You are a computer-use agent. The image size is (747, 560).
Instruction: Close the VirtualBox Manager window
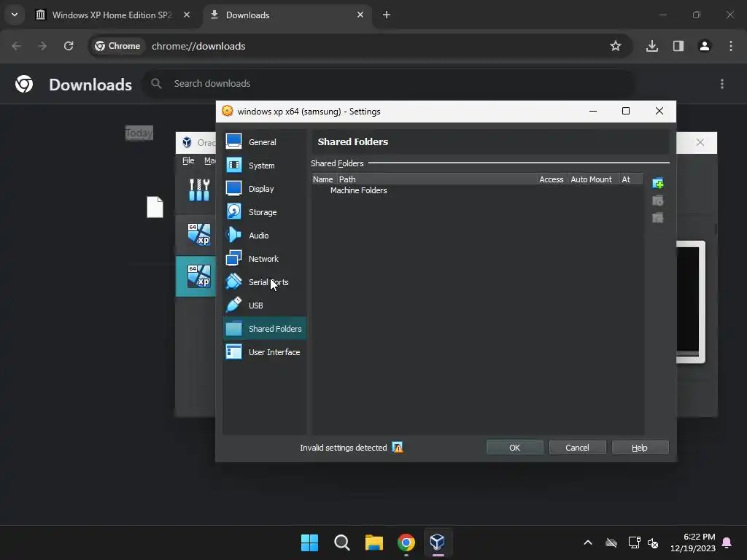pos(700,142)
